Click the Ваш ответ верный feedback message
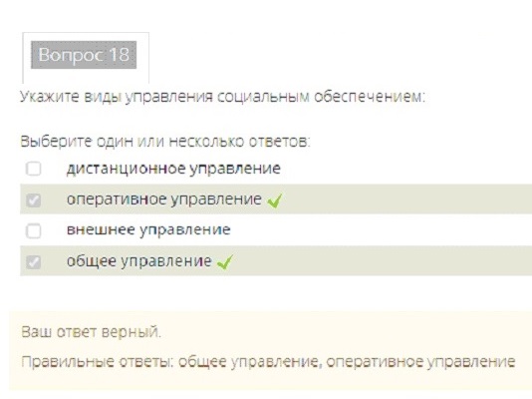The image size is (532, 399). (x=92, y=332)
